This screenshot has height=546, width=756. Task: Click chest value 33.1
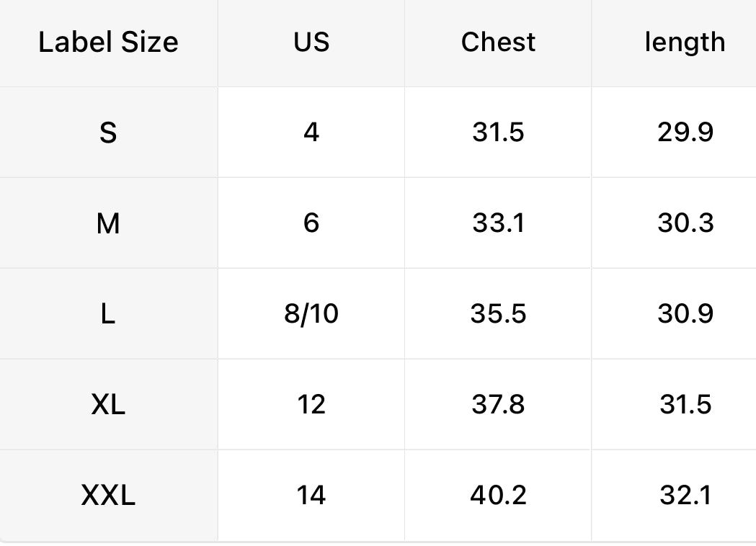(x=498, y=223)
